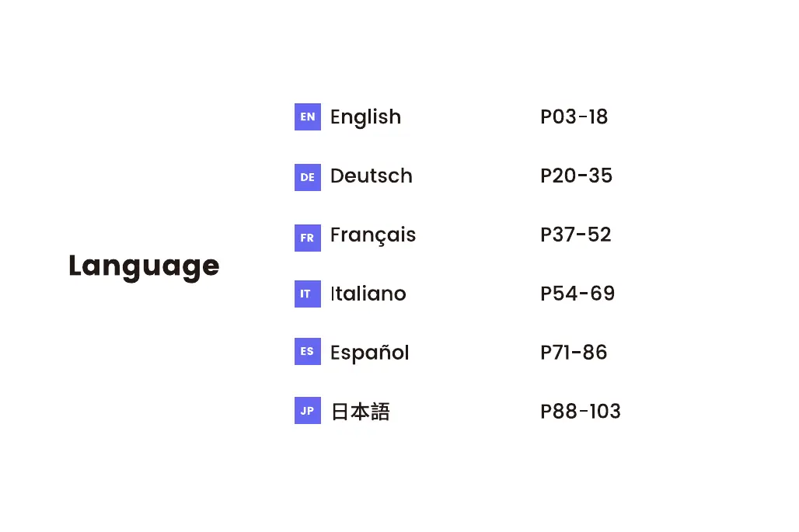
Task: Click the DE language badge icon
Action: pyautogui.click(x=307, y=176)
